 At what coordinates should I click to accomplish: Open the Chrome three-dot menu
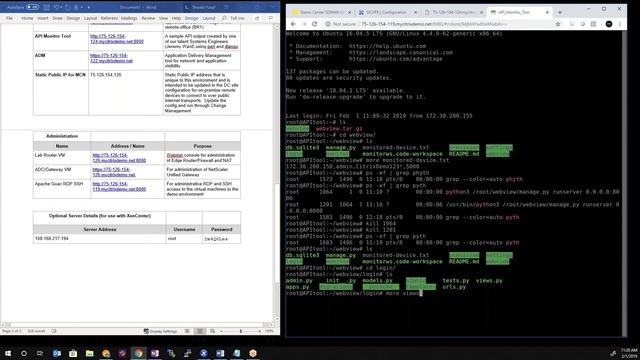tap(620, 24)
